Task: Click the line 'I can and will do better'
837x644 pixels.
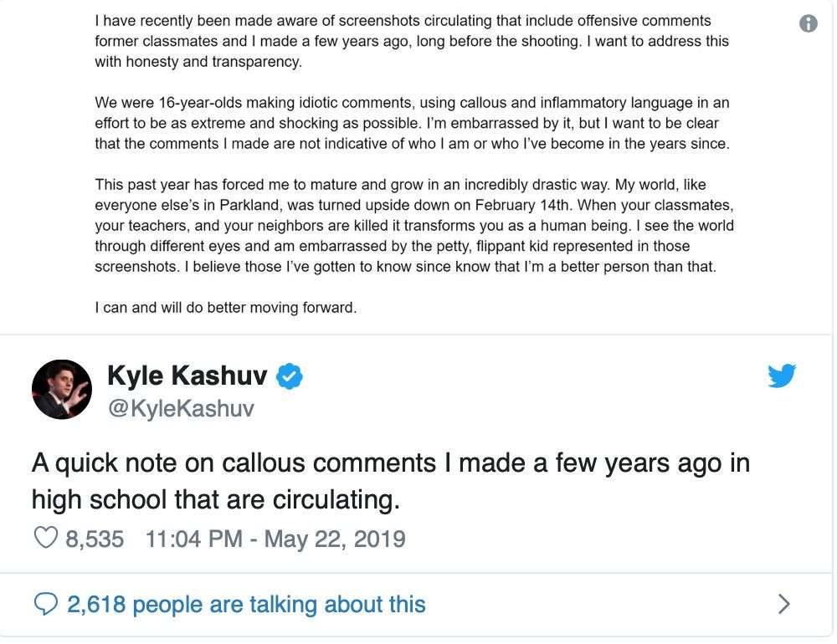Action: pyautogui.click(x=225, y=308)
